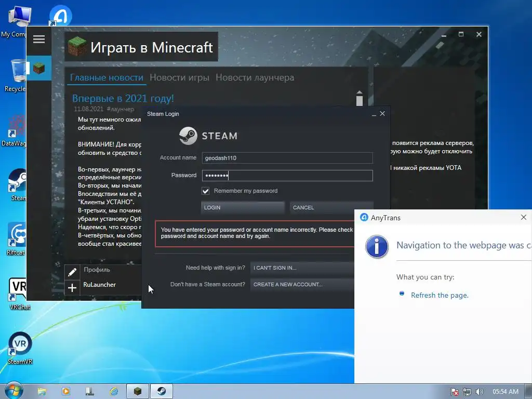Click the plus icon next to RuLauncher
The height and width of the screenshot is (399, 532).
coord(72,288)
